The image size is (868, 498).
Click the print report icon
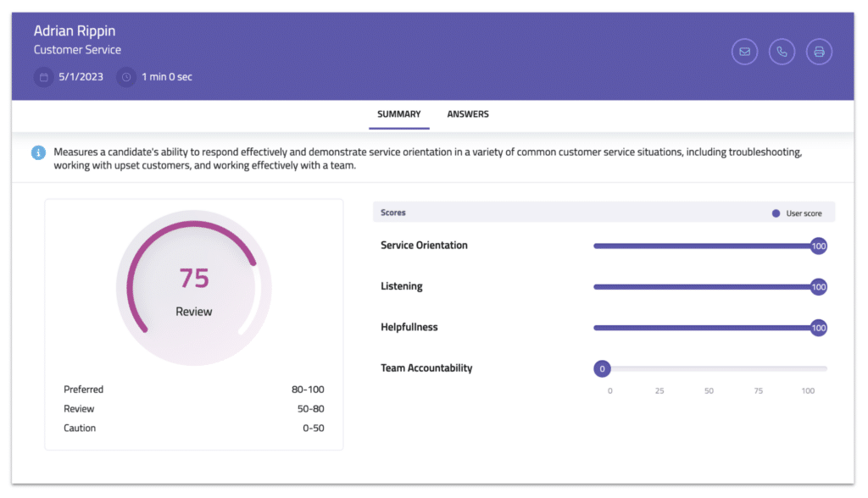tap(819, 52)
